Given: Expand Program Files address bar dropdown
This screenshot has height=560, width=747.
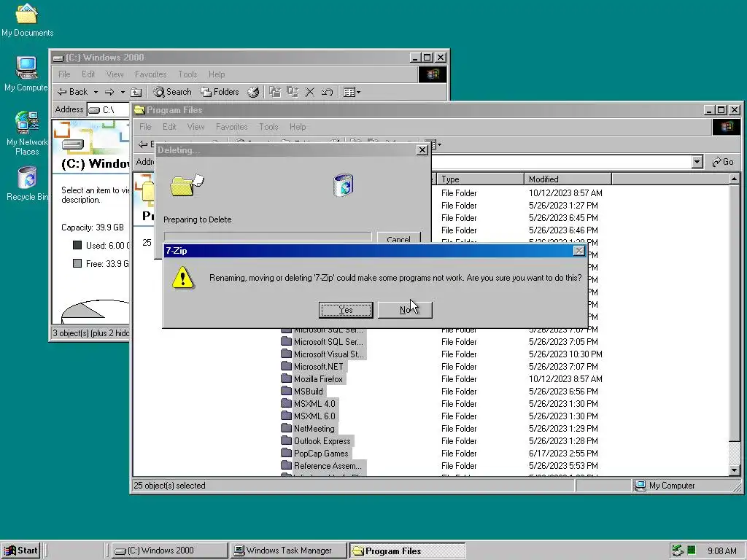Looking at the screenshot, I should pos(697,162).
